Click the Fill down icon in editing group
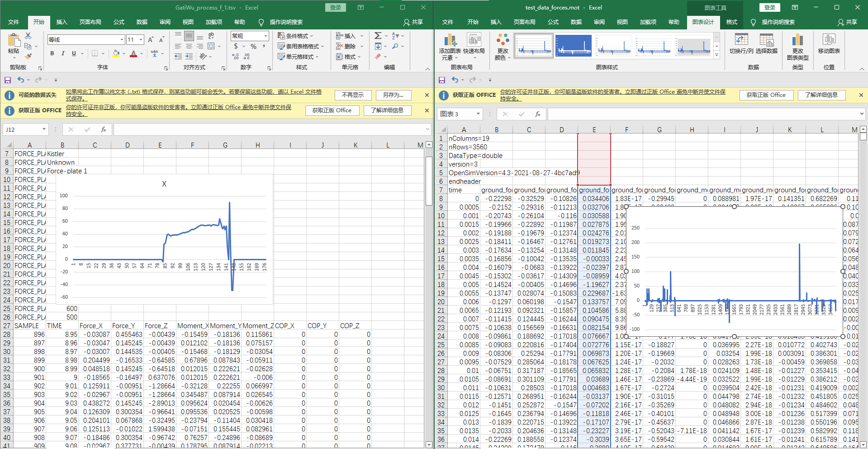 [x=378, y=46]
